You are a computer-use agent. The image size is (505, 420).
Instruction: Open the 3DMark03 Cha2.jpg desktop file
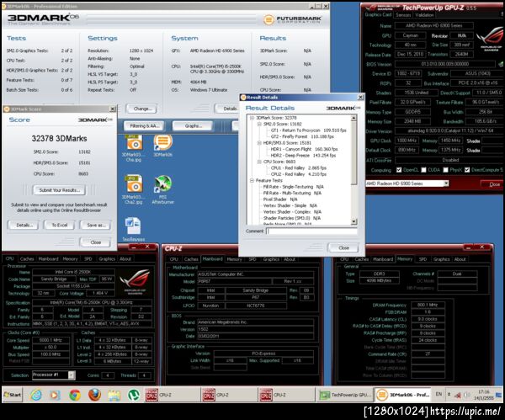134,189
